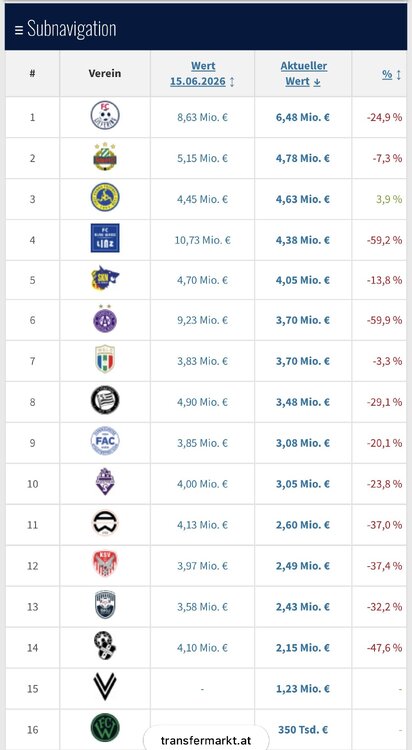Select the FAC club logo

[105, 441]
